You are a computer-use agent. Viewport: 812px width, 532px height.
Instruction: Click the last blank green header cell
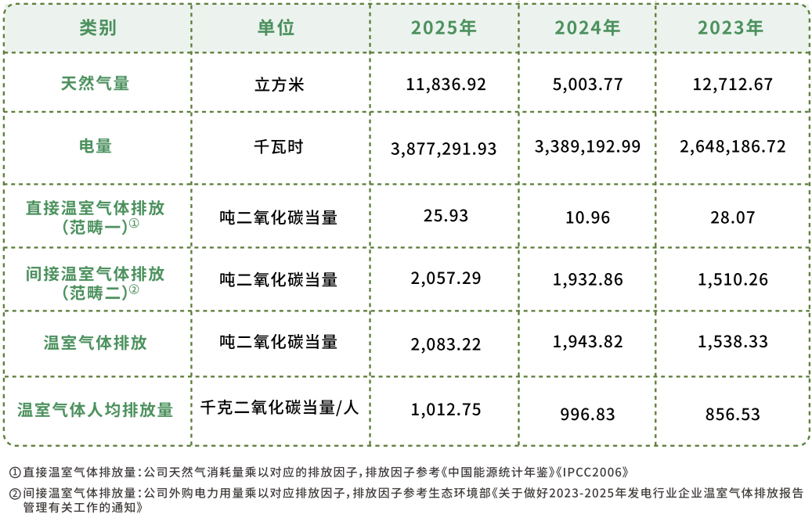[x=731, y=28]
